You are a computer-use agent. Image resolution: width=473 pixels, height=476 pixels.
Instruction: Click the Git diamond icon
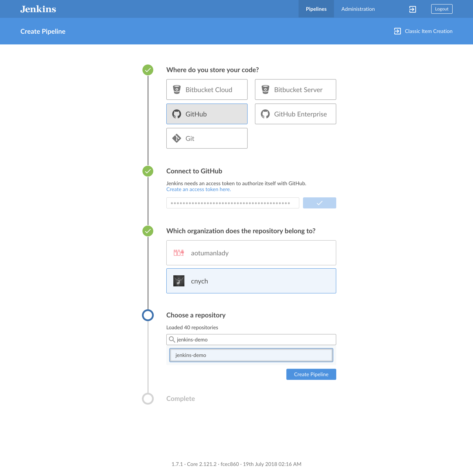click(x=177, y=138)
